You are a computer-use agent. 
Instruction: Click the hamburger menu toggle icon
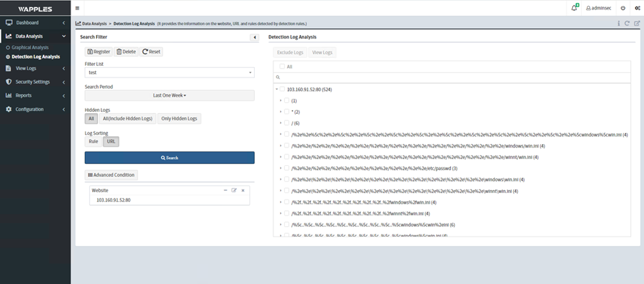click(77, 8)
